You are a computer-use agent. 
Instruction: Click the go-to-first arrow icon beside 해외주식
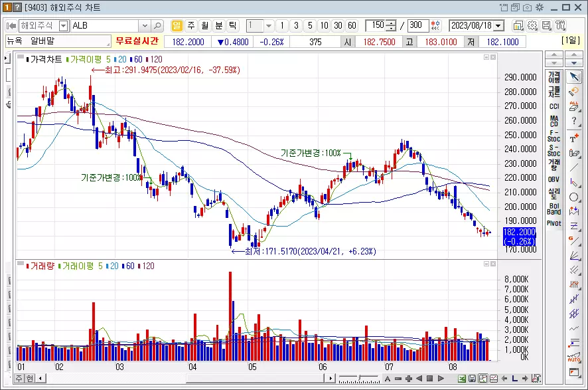[x=12, y=26]
